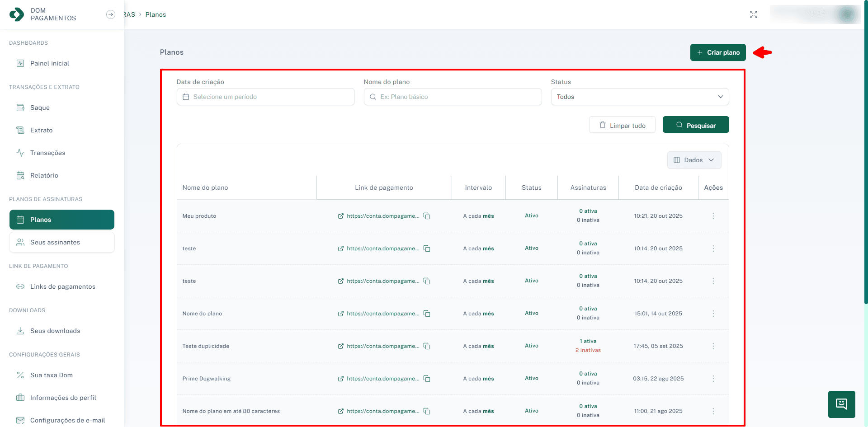Navigate to Links de pagamentos
The image size is (868, 427).
click(x=62, y=286)
